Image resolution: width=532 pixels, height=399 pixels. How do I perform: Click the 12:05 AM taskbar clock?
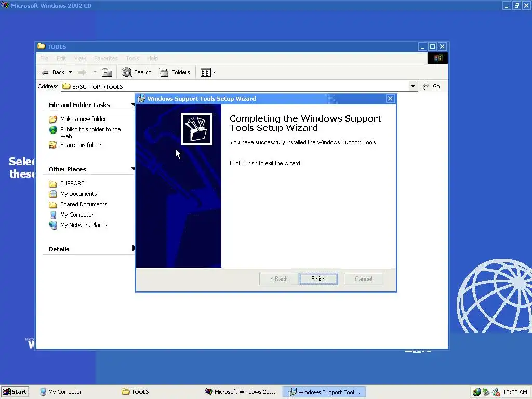(x=515, y=392)
